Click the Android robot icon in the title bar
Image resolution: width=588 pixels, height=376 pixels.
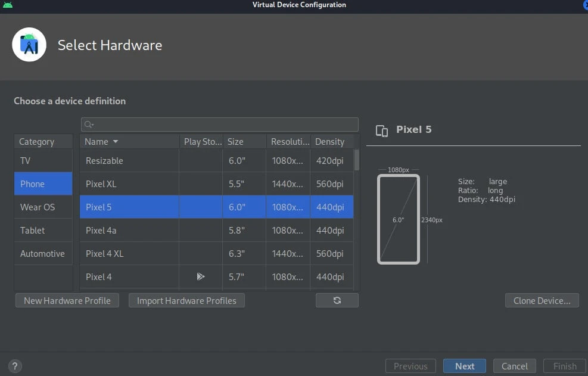click(8, 5)
